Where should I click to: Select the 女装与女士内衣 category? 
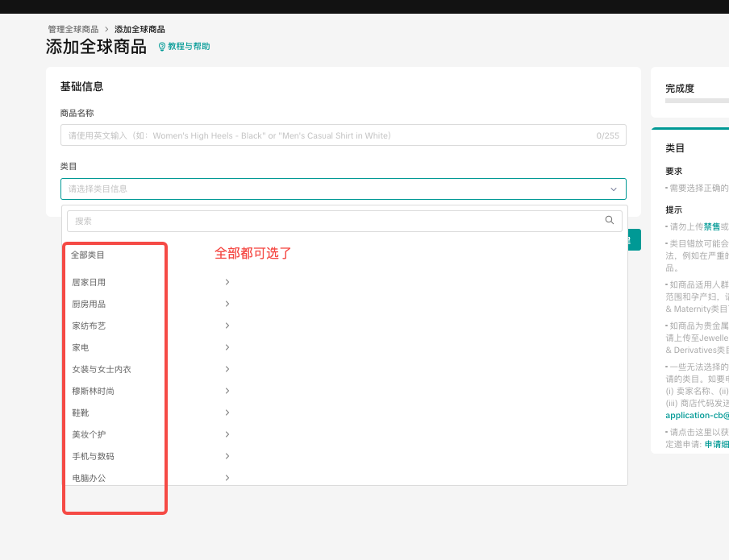102,369
